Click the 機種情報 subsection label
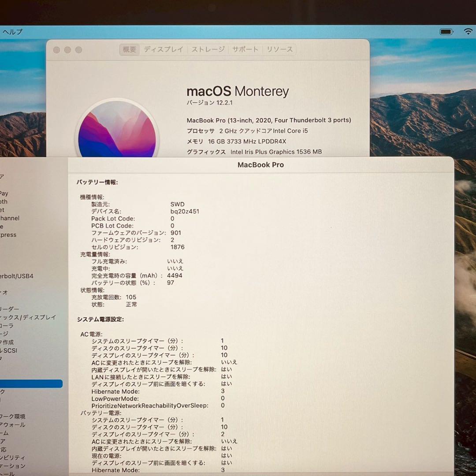The width and height of the screenshot is (476, 476). click(92, 197)
